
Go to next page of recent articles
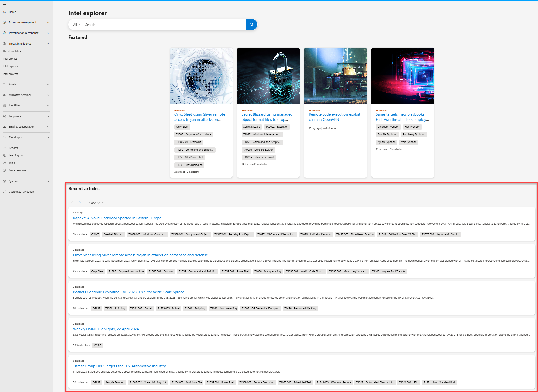[80, 203]
